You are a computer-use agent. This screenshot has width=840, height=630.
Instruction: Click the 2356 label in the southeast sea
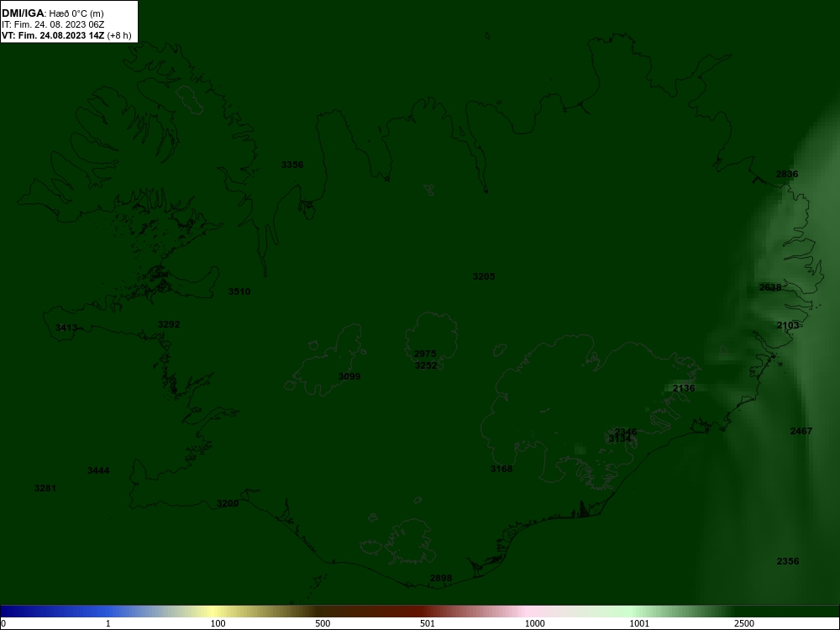click(x=788, y=561)
